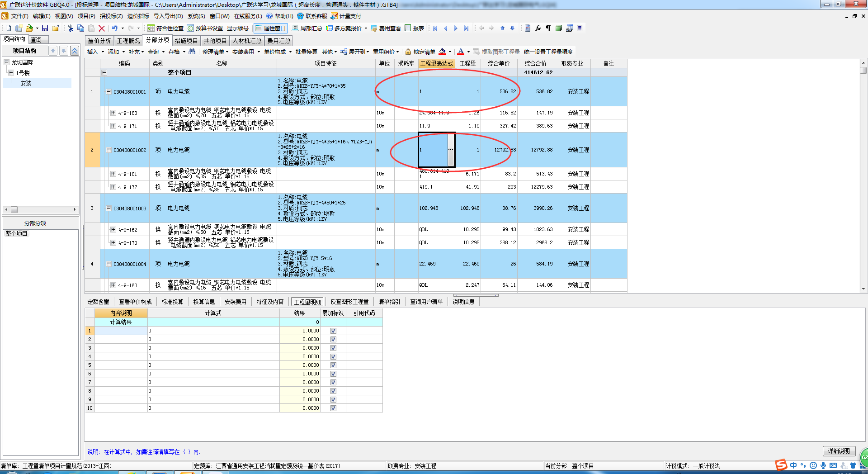The image size is (868, 474).
Task: Click the Undo arrow icon
Action: (x=115, y=28)
